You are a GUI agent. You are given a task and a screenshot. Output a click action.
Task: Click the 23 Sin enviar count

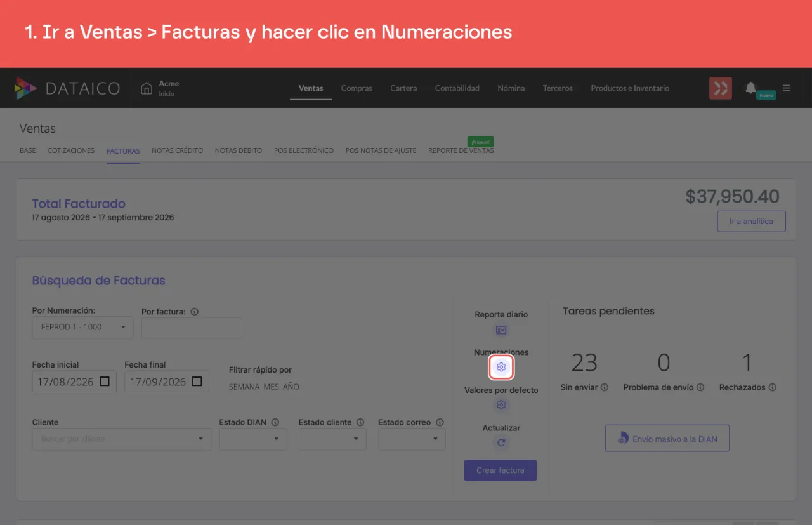coord(584,362)
